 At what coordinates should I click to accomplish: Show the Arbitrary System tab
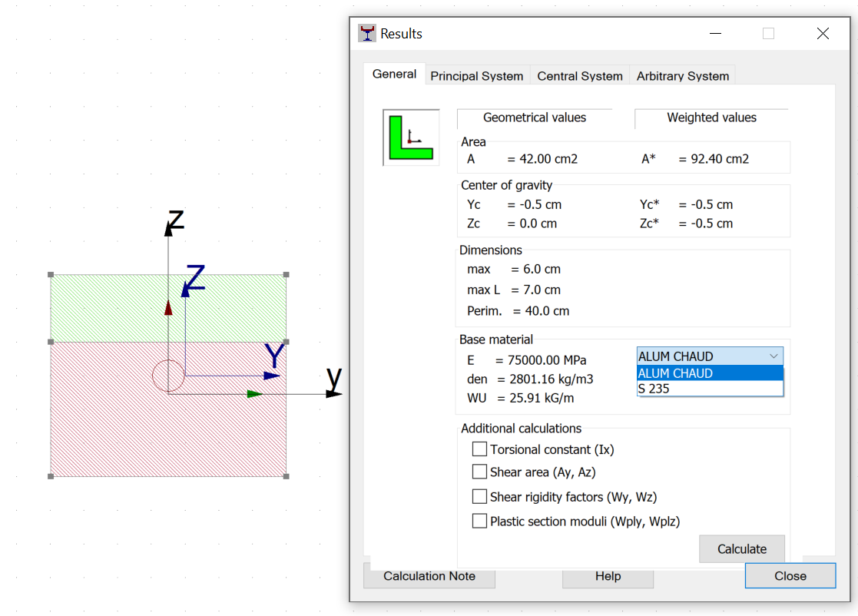(682, 76)
